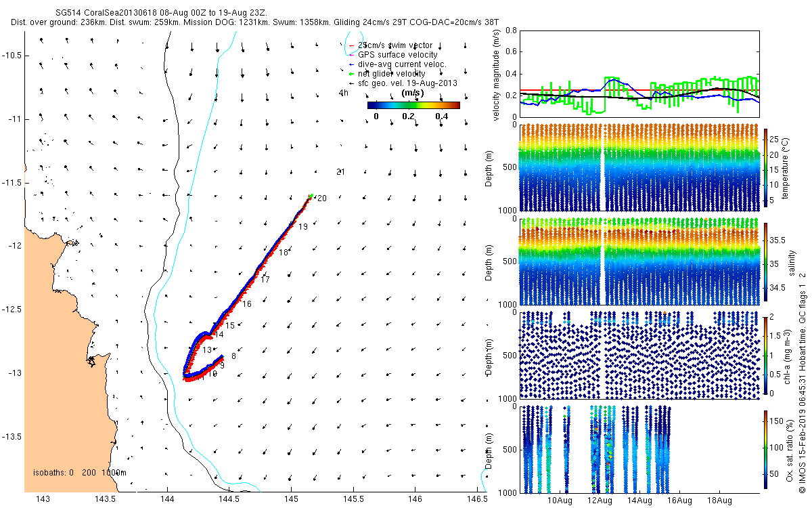Click day label '21' on the map
Screen dimensions: 812x508
click(x=340, y=172)
